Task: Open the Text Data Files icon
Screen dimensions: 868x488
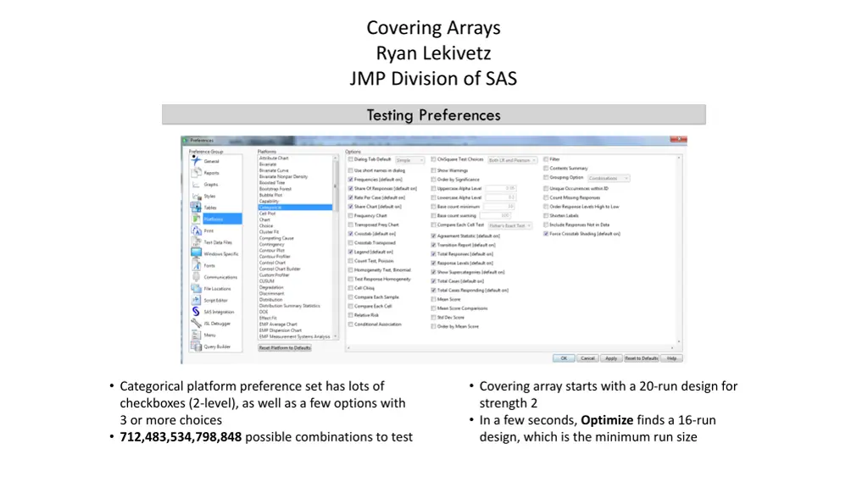Action: click(196, 242)
